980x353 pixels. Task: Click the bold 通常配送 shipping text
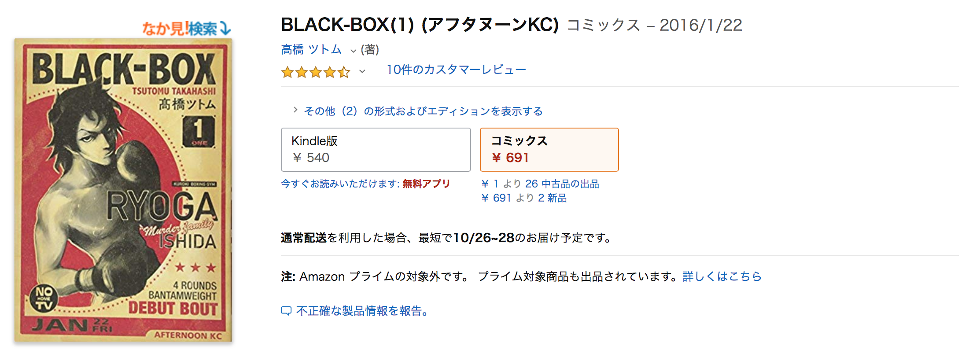(304, 238)
